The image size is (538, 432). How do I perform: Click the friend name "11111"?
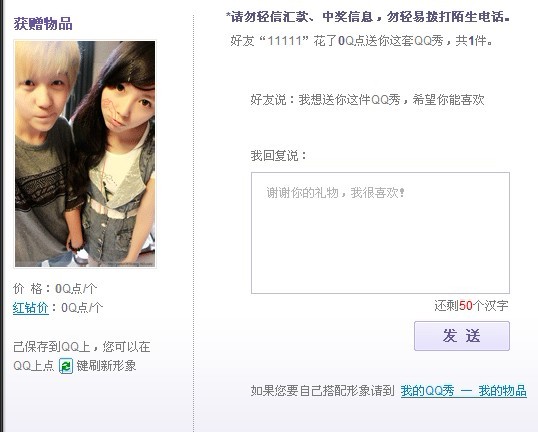(x=284, y=41)
